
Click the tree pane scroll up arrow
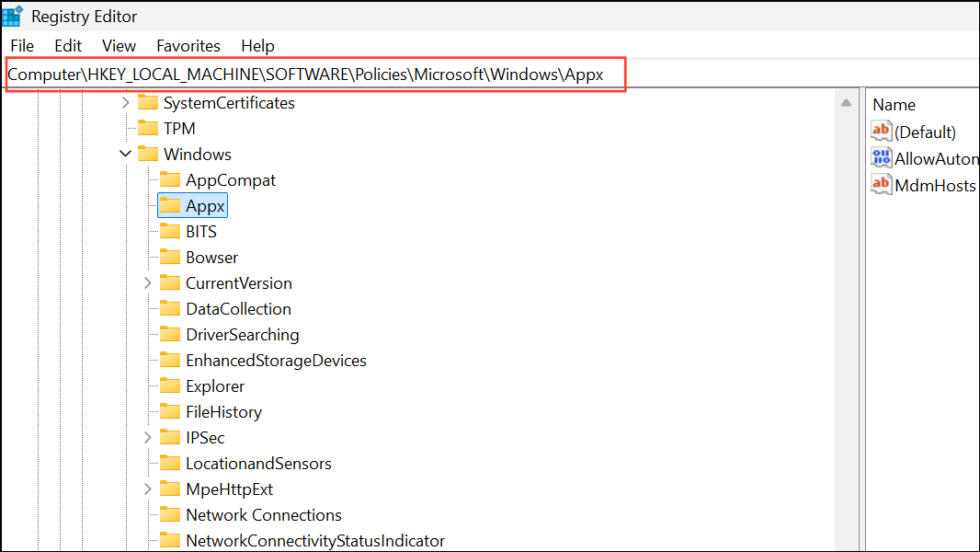[846, 103]
